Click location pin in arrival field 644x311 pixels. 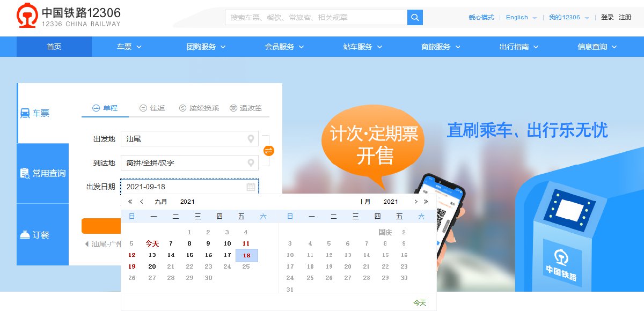[x=251, y=162]
